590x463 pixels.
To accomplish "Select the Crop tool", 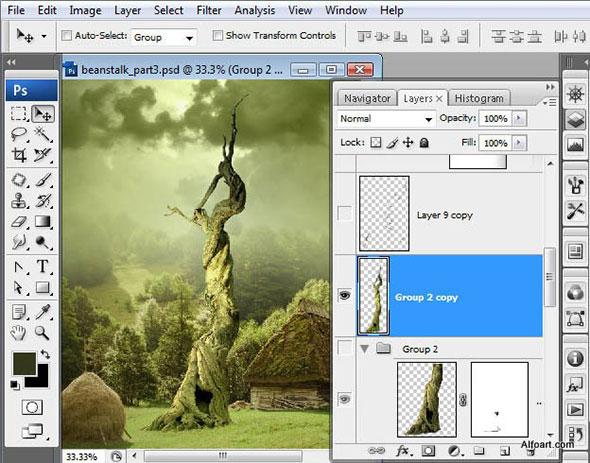I will click(19, 154).
